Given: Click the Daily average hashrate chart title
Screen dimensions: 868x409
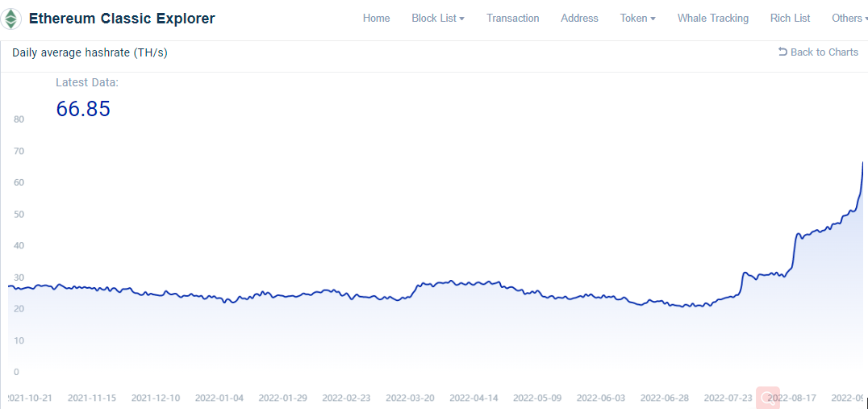Looking at the screenshot, I should click(x=90, y=52).
